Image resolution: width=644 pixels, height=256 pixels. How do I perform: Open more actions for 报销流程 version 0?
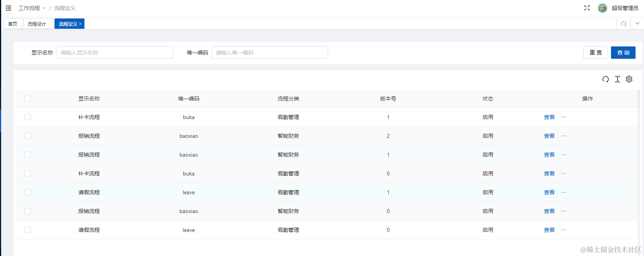563,211
